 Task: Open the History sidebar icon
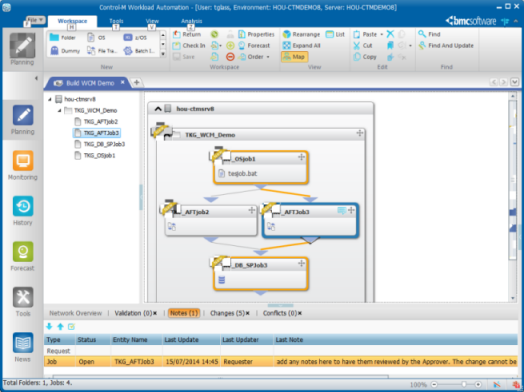pyautogui.click(x=23, y=206)
